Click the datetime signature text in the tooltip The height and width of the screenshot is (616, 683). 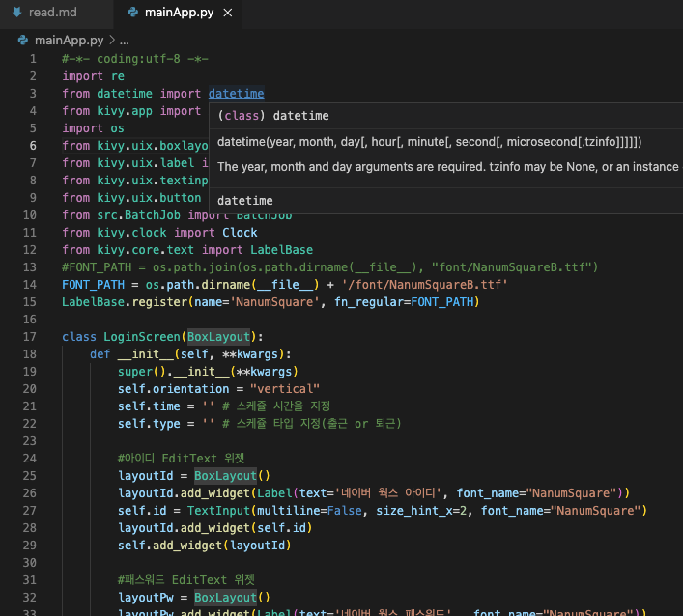pyautogui.click(x=429, y=142)
